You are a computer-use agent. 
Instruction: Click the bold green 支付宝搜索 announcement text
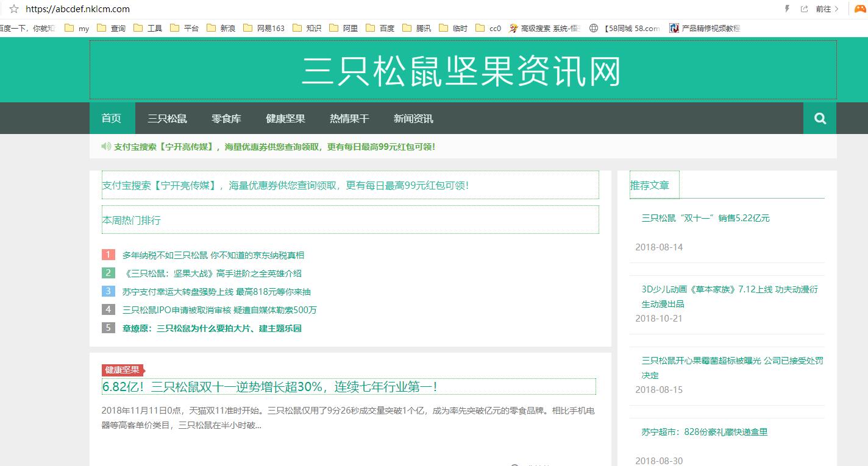pyautogui.click(x=274, y=147)
